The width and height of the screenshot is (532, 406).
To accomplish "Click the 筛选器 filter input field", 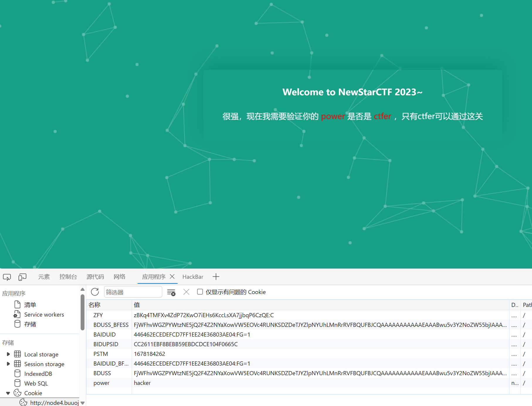I will click(133, 292).
